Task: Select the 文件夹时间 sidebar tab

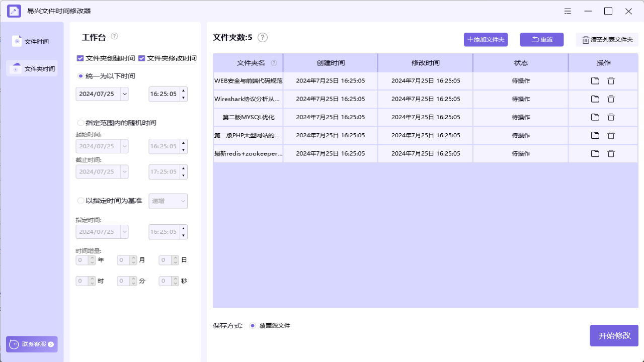Action: 31,68
